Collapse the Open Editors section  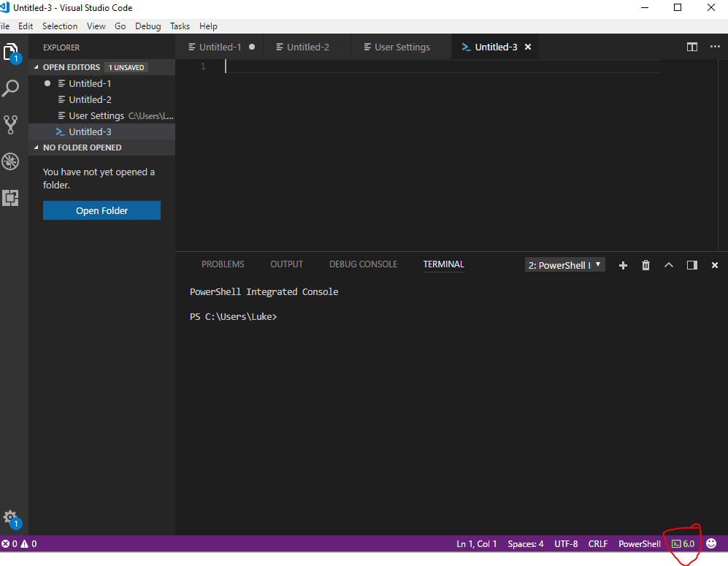[x=37, y=67]
